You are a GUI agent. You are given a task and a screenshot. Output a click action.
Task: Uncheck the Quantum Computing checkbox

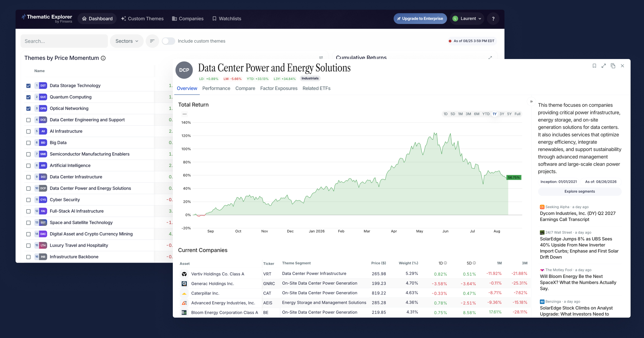click(28, 97)
